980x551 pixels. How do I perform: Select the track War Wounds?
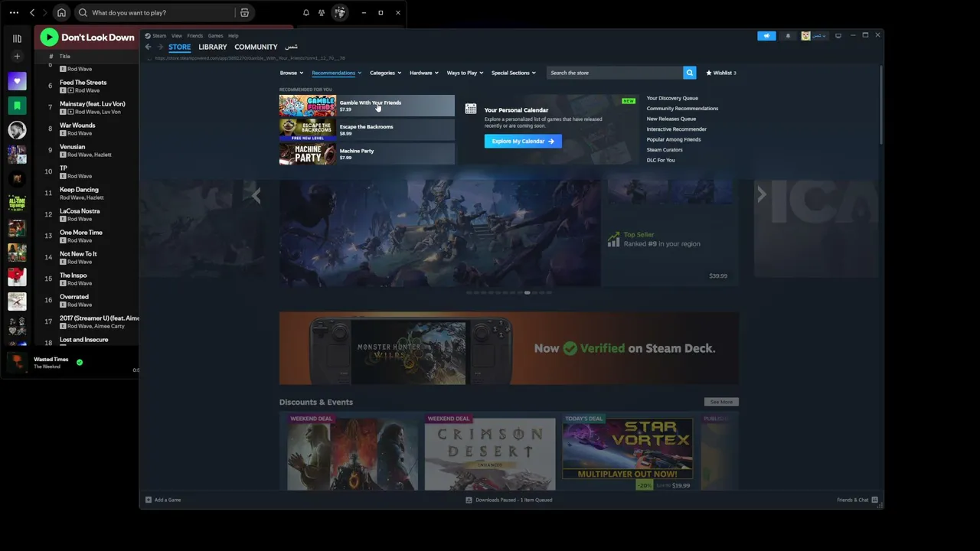77,126
